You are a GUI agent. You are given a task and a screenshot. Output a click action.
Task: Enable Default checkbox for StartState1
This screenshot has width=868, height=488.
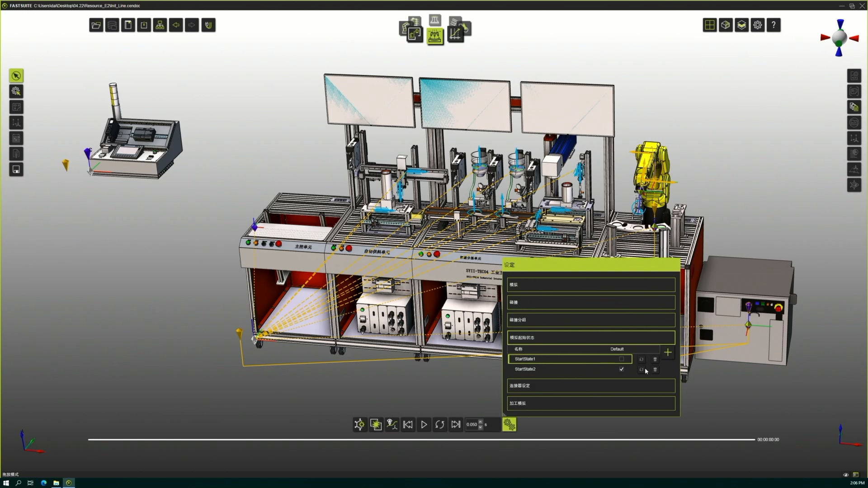[622, 359]
